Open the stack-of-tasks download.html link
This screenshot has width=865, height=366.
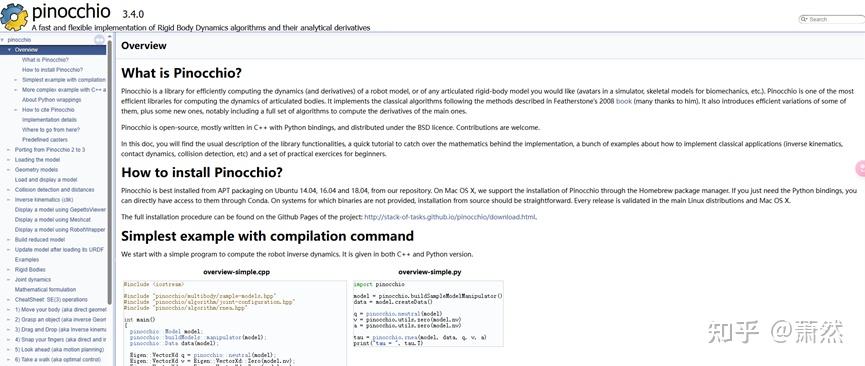[450, 217]
